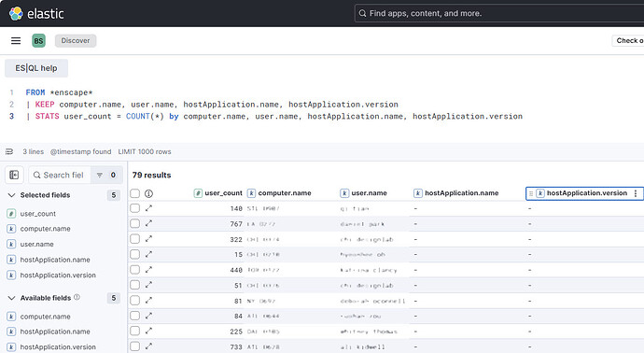Expand details for row count 440

(148, 269)
